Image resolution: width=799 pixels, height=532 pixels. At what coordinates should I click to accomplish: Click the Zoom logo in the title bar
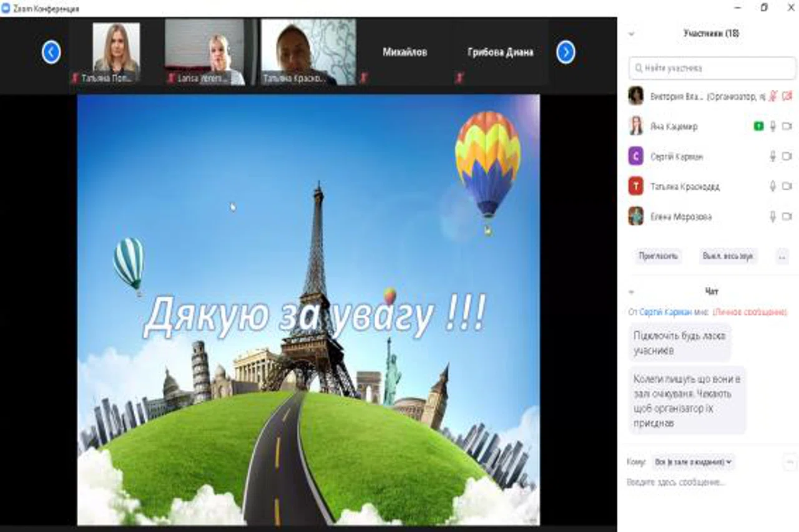(x=6, y=9)
